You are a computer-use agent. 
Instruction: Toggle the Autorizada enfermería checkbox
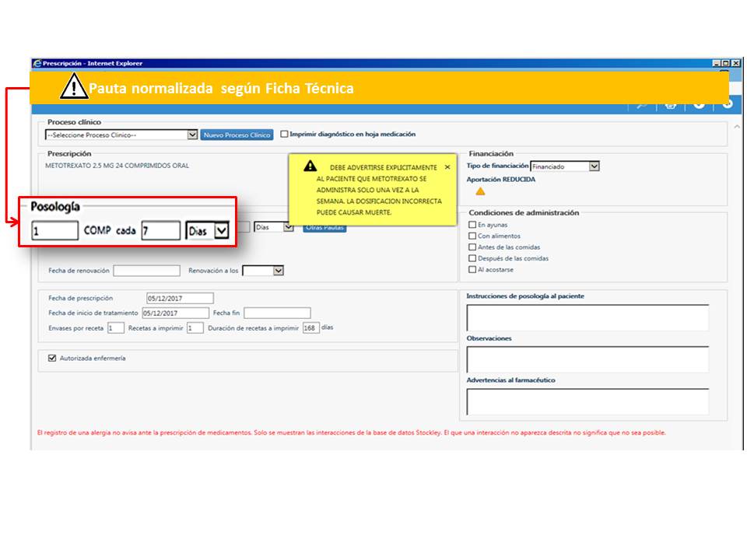(x=52, y=359)
